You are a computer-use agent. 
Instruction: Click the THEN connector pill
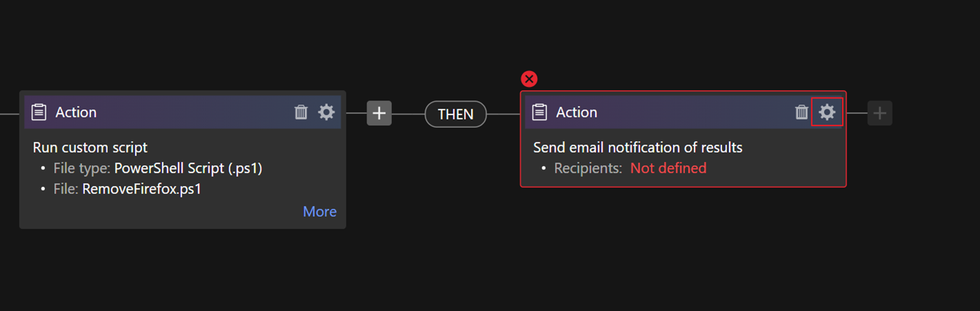tap(455, 114)
